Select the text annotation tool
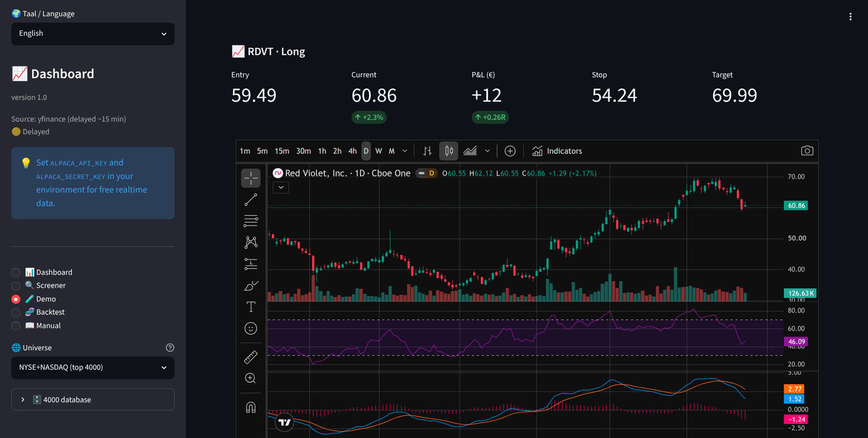Image resolution: width=868 pixels, height=438 pixels. point(251,307)
